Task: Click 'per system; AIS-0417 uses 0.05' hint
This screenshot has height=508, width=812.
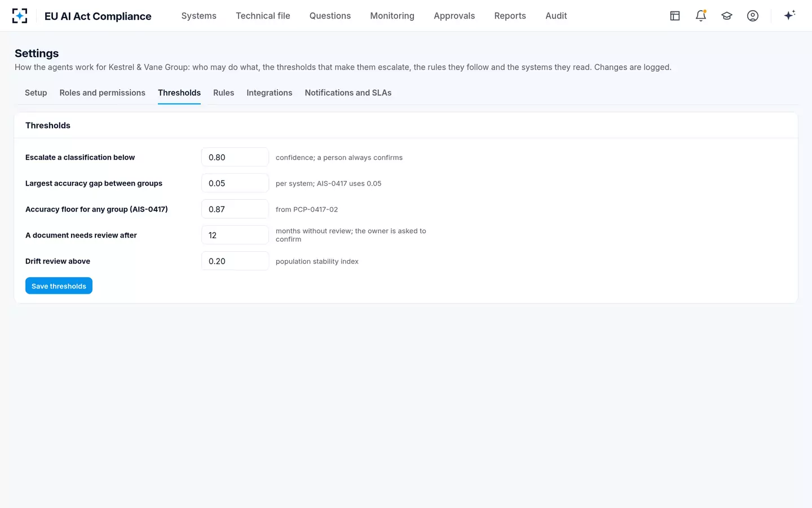Action: [328, 183]
